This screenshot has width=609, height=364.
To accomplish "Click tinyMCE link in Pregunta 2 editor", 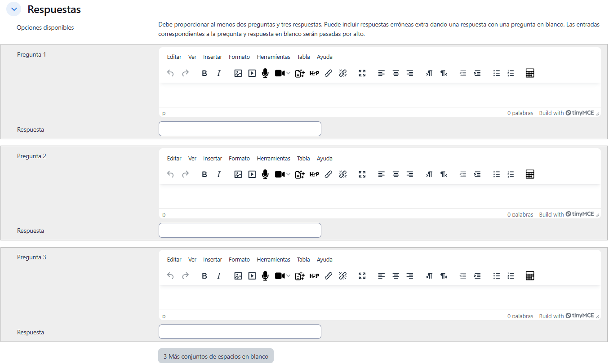I will tap(580, 214).
